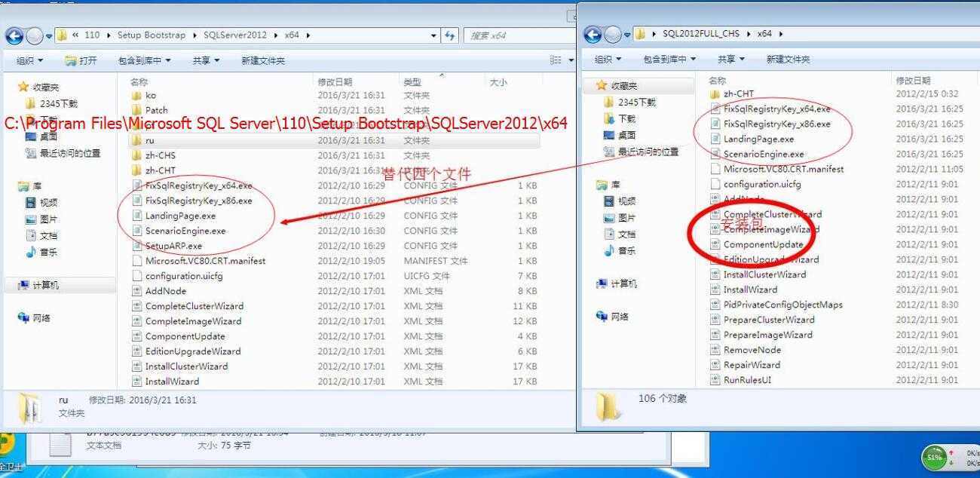The height and width of the screenshot is (478, 980).
Task: Open 共享 dropdown in left window
Action: (206, 60)
